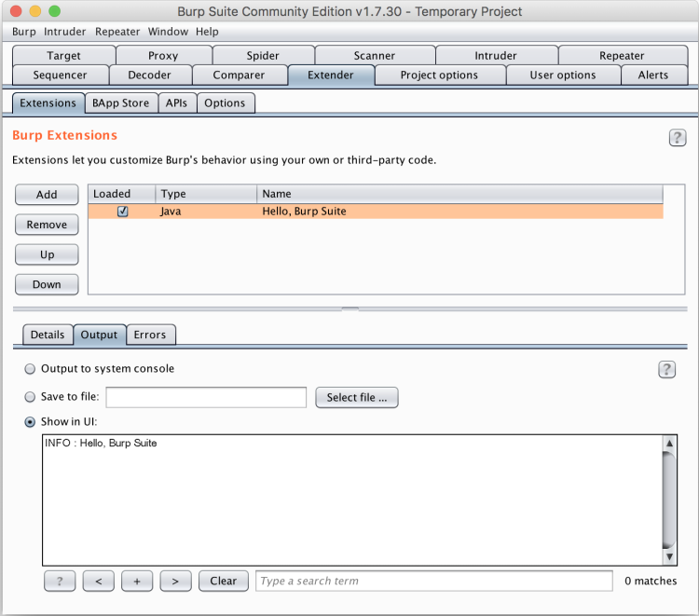Click the Name column header

tap(460, 194)
